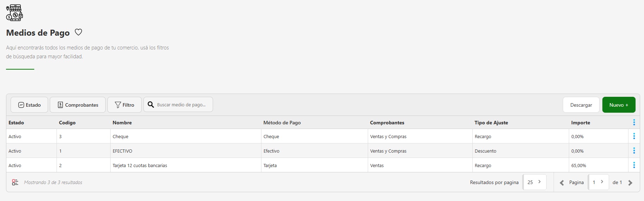The image size is (644, 201).
Task: Click the store logo icon at top
Action: 14,13
